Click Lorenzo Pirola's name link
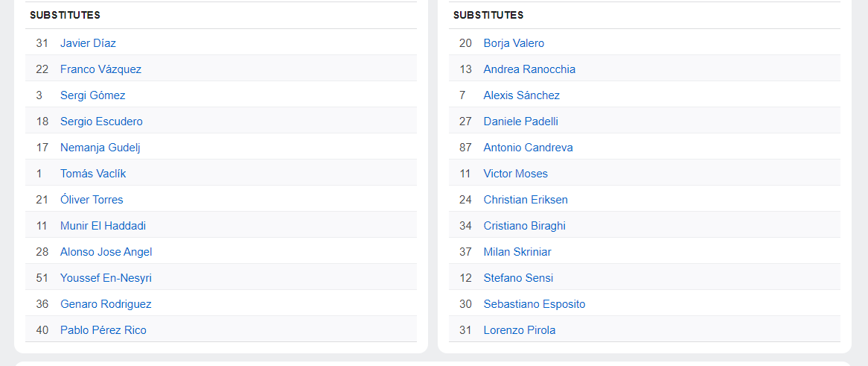868x366 pixels. (x=519, y=330)
